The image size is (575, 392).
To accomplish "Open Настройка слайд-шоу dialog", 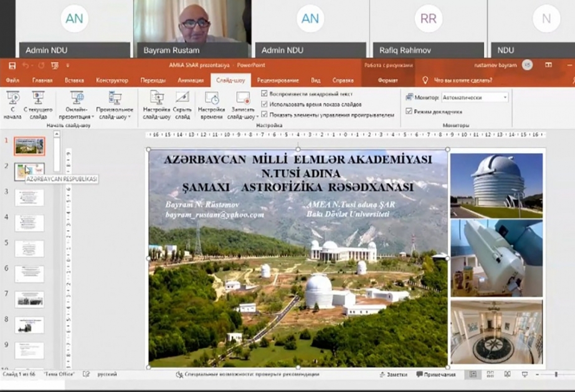I will 157,106.
